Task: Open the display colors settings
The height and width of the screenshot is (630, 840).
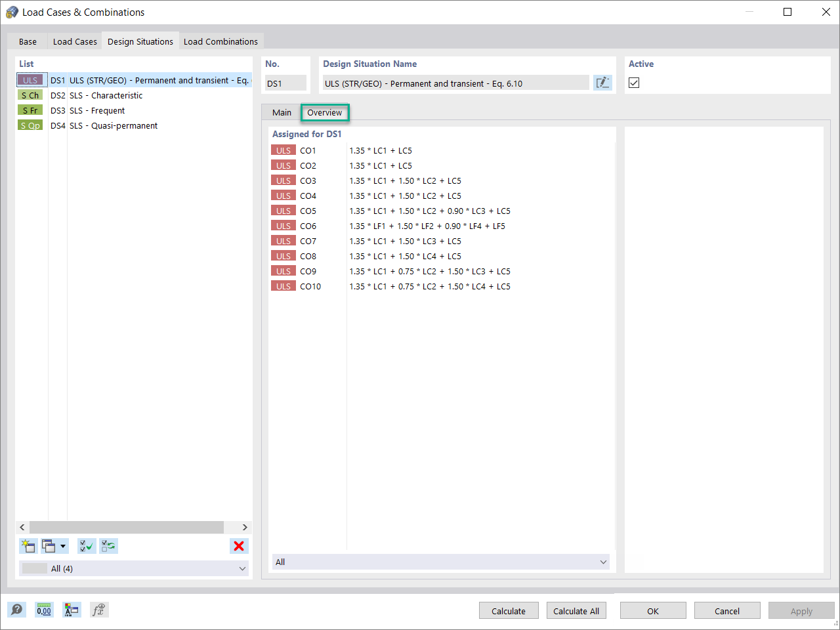Action: click(x=72, y=610)
